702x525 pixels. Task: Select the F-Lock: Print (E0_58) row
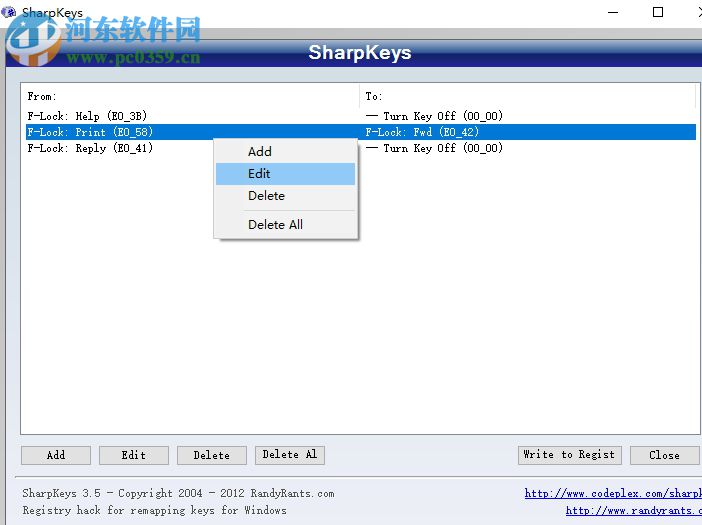coord(361,132)
